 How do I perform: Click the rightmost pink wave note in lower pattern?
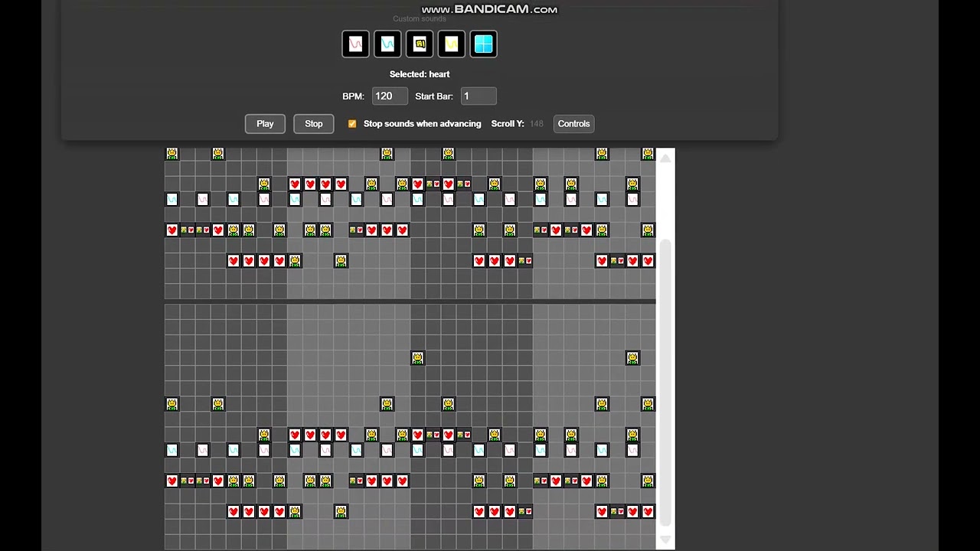[632, 450]
